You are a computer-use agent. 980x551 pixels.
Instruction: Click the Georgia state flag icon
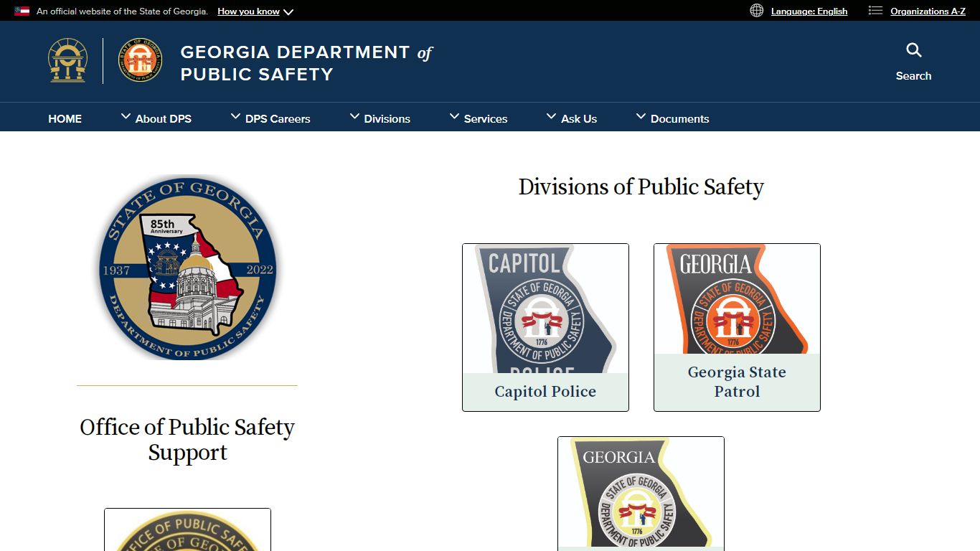coord(22,11)
